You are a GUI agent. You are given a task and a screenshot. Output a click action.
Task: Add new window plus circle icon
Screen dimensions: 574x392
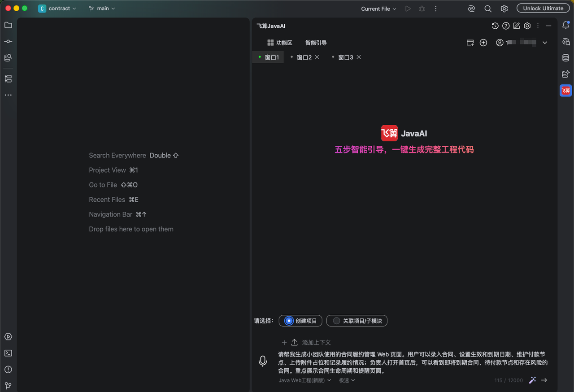click(x=483, y=43)
